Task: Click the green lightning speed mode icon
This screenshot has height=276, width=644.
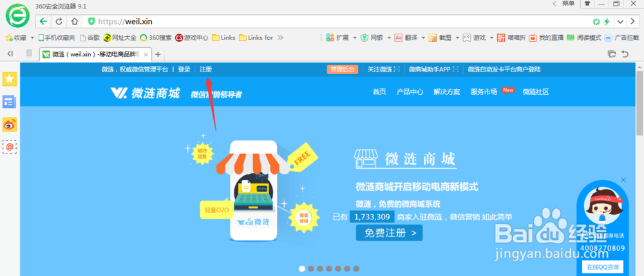Action: (x=606, y=21)
